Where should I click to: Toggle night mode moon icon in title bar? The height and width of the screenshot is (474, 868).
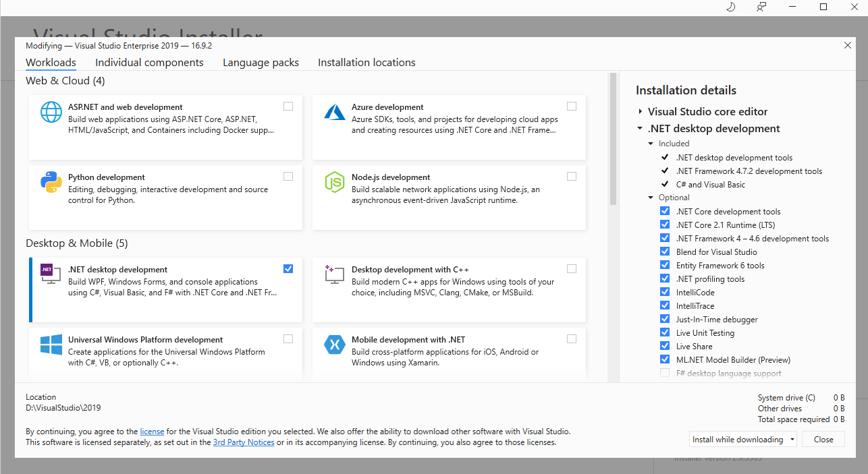(x=730, y=7)
